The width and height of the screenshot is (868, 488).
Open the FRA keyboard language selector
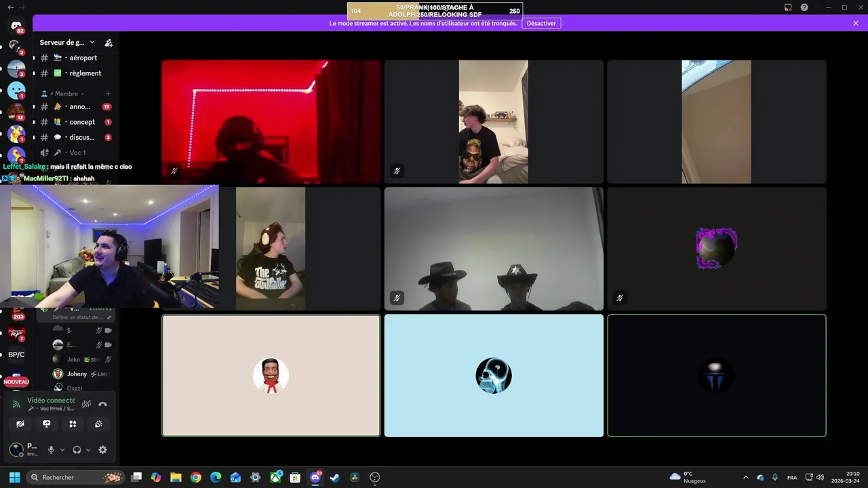[792, 477]
